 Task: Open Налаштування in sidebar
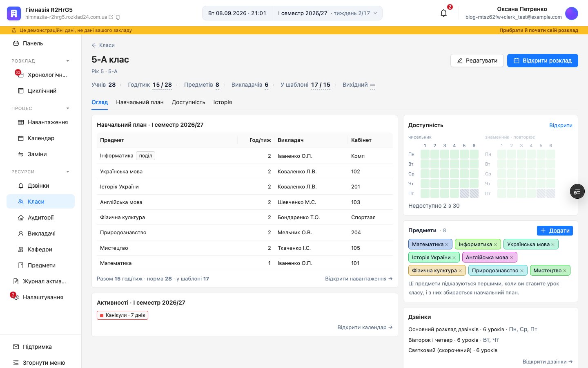click(x=41, y=297)
